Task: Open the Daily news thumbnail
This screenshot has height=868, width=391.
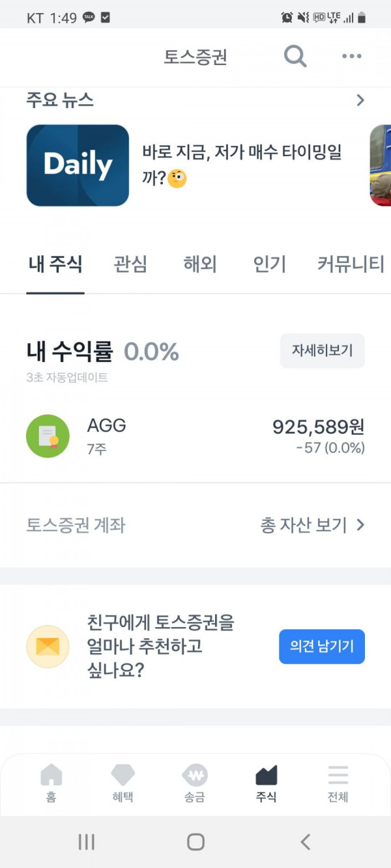Action: 78,165
